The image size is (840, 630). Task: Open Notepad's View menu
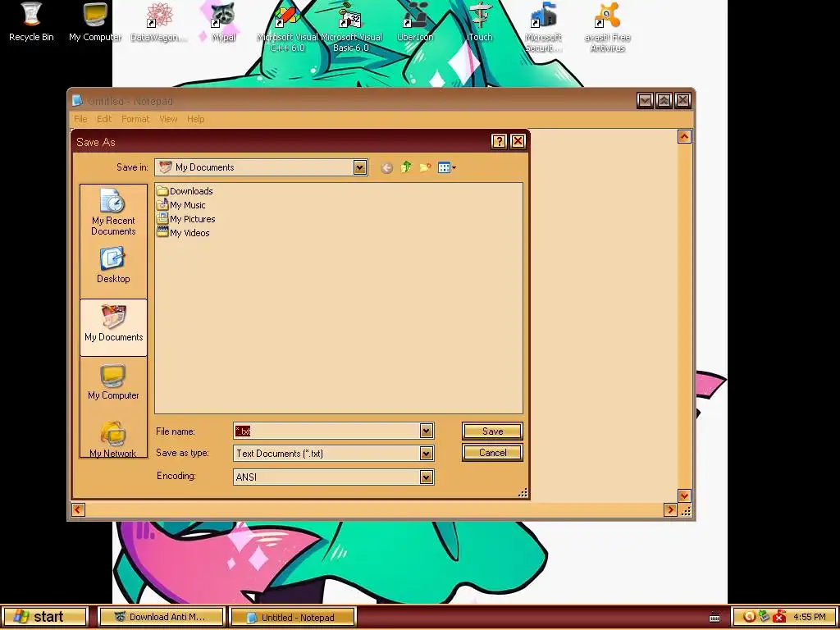(168, 119)
